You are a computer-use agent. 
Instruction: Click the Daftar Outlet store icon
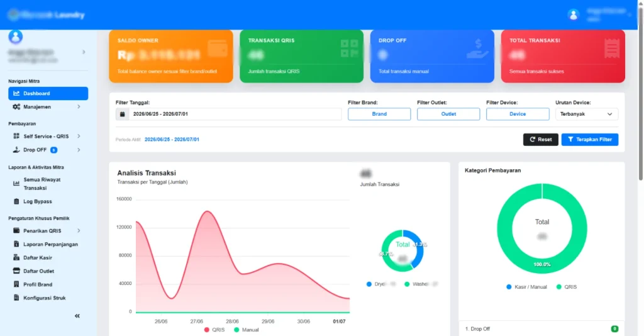[16, 271]
